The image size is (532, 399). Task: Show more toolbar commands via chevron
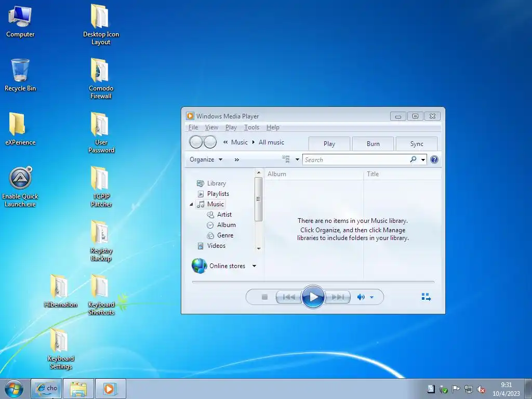point(237,159)
